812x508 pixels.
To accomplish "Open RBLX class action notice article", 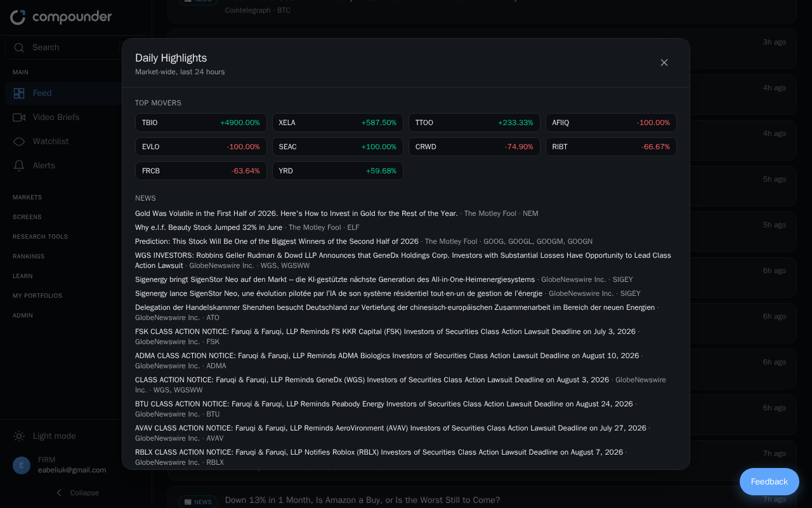I will 379,452.
